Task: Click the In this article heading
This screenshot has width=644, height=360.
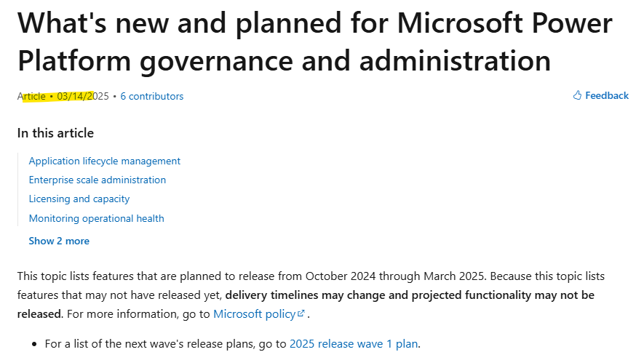Action: 55,133
